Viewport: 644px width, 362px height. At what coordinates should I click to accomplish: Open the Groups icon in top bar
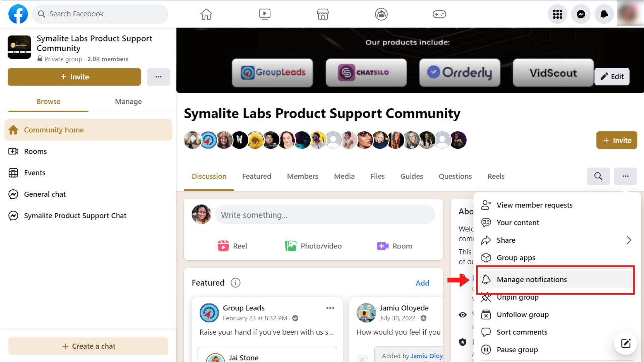[x=381, y=14]
